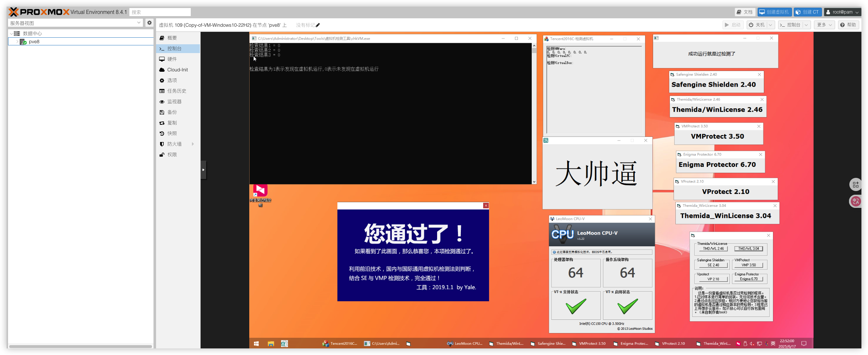Click the Enigma 6.70 button

pyautogui.click(x=748, y=279)
